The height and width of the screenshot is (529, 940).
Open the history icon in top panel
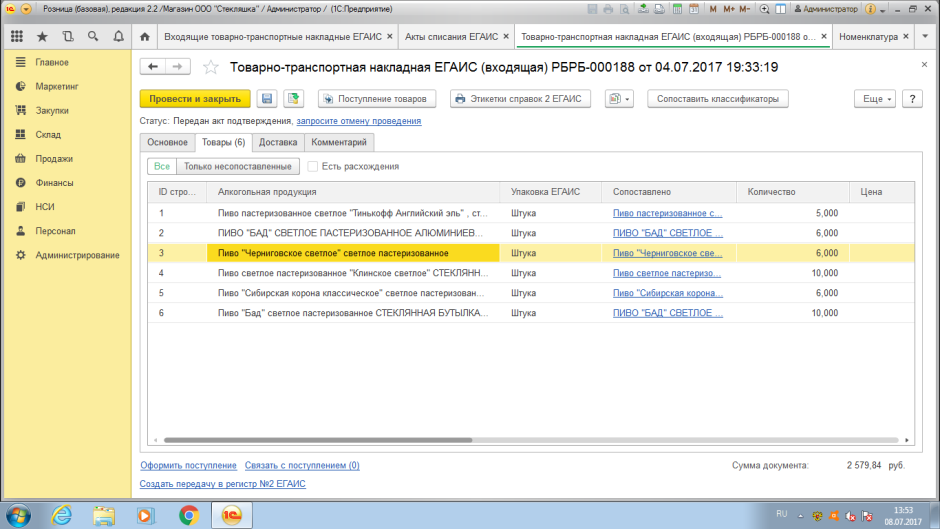68,37
